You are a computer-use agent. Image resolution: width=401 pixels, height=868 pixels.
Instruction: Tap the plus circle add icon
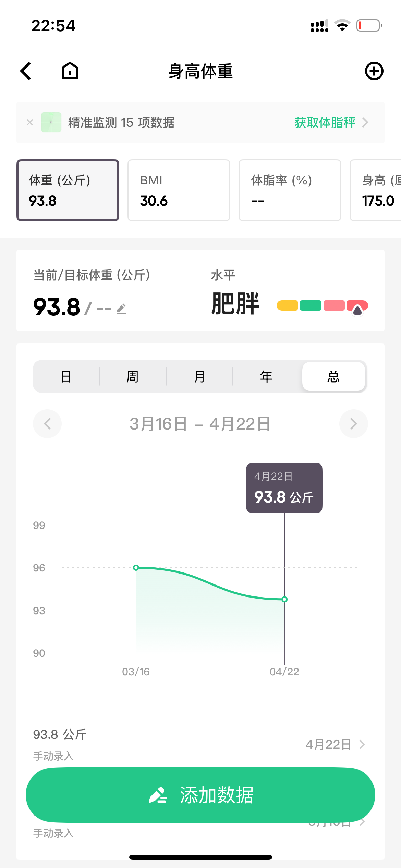coord(374,71)
